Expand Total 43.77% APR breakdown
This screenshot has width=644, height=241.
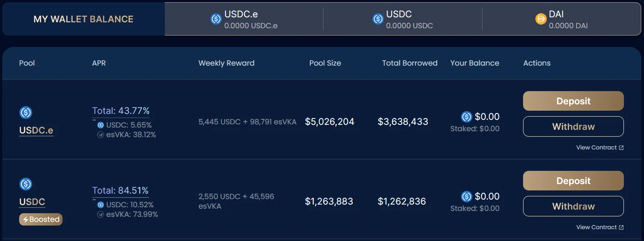pos(121,111)
